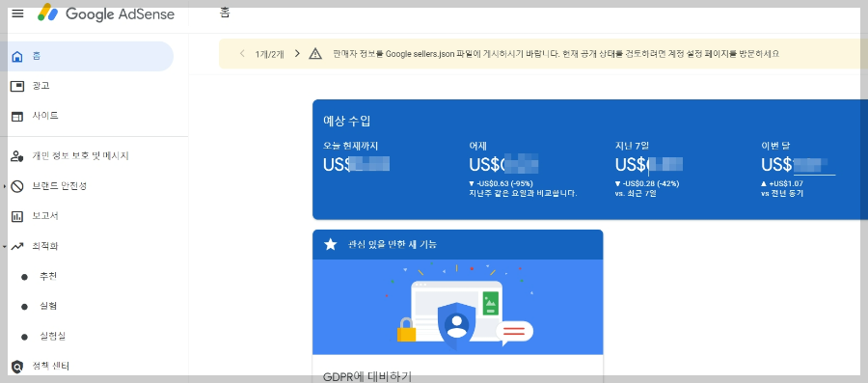The width and height of the screenshot is (868, 383).
Task: Click the 광고 ads icon
Action: (x=17, y=86)
